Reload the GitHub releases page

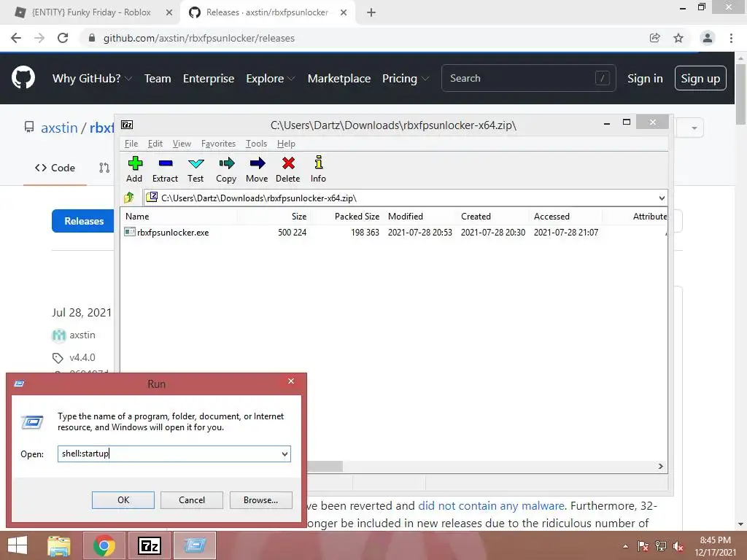click(63, 38)
